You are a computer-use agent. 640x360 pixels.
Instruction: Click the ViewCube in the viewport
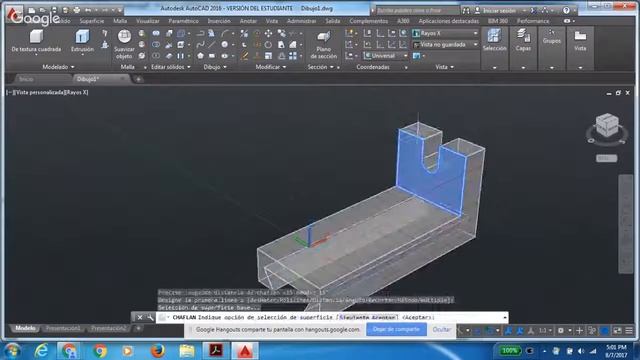pyautogui.click(x=607, y=126)
